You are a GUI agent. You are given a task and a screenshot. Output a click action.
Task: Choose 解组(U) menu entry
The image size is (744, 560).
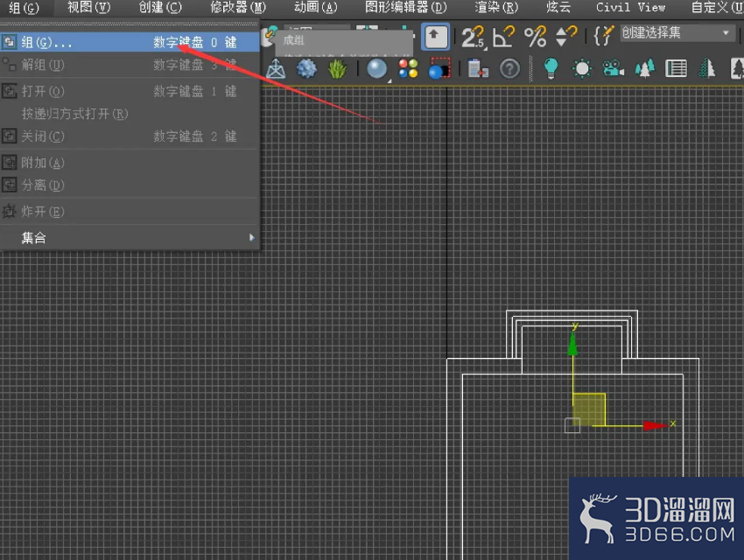pos(130,65)
